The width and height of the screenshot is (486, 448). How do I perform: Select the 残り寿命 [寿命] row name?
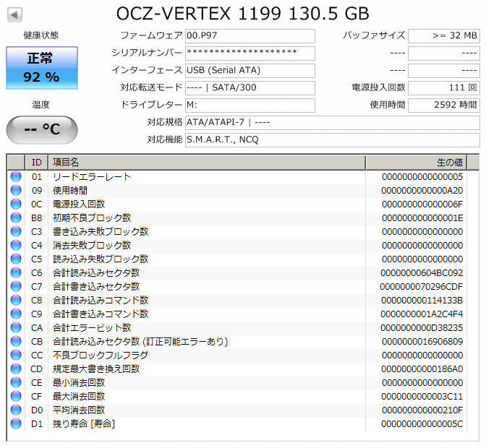[84, 423]
